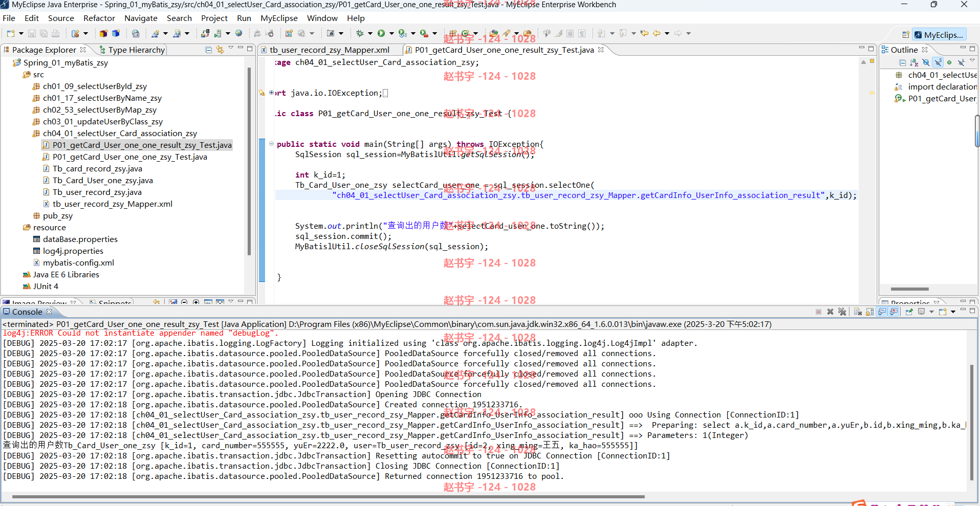This screenshot has height=506, width=980.
Task: Switch to tb_user_record_zsy_Mapper.xml editor tab
Action: point(329,50)
